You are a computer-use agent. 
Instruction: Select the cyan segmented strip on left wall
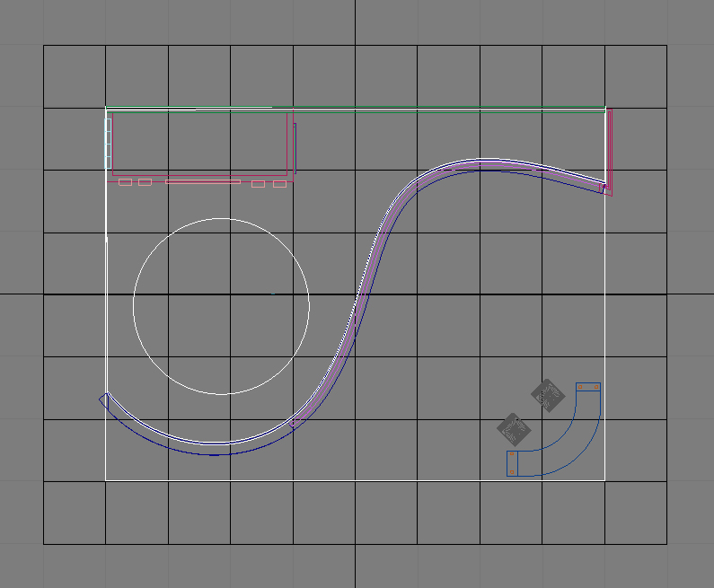(x=108, y=144)
